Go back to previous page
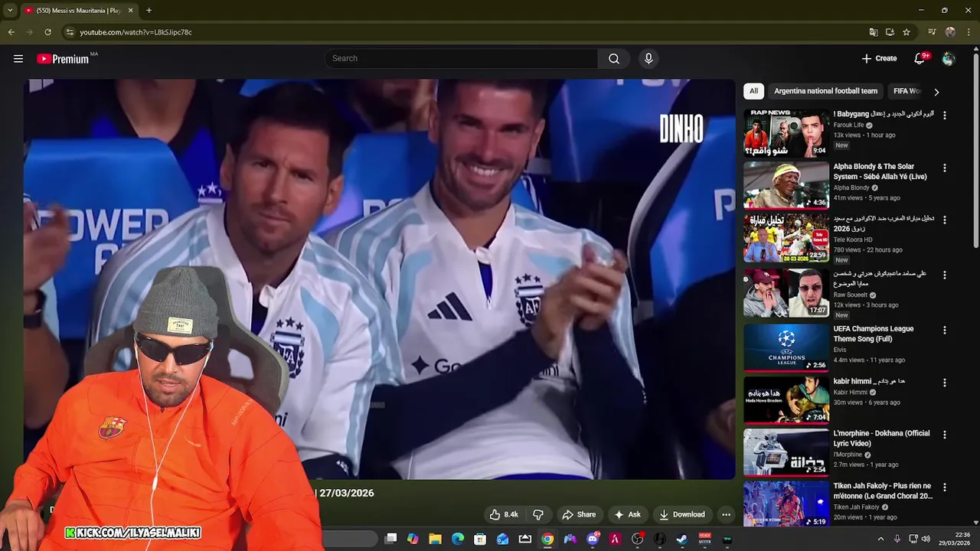The image size is (980, 551). [x=11, y=32]
